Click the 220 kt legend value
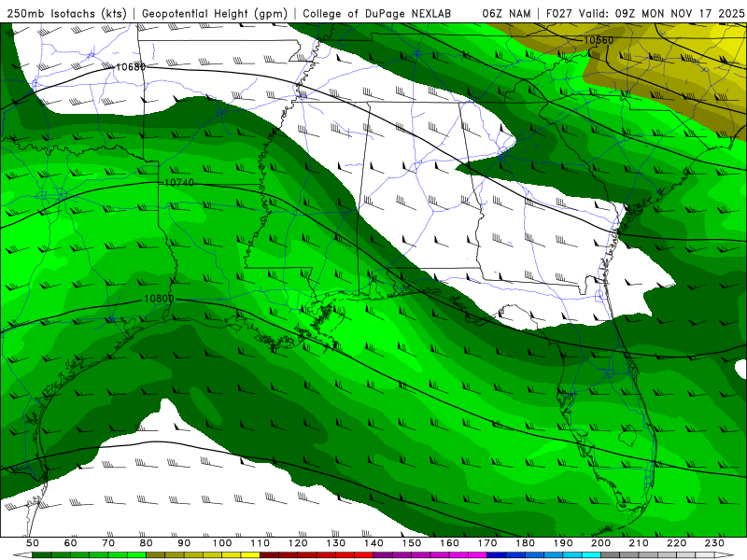This screenshot has height=560, width=747. coord(677,543)
